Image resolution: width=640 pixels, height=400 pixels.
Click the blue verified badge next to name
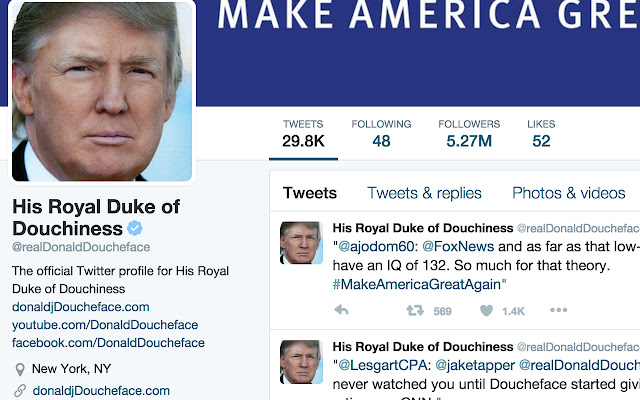coord(135,228)
